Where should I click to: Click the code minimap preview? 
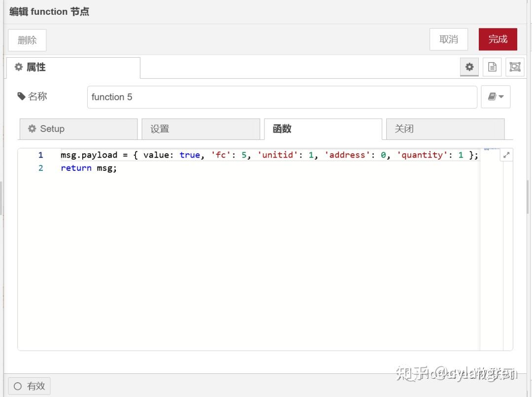click(491, 150)
